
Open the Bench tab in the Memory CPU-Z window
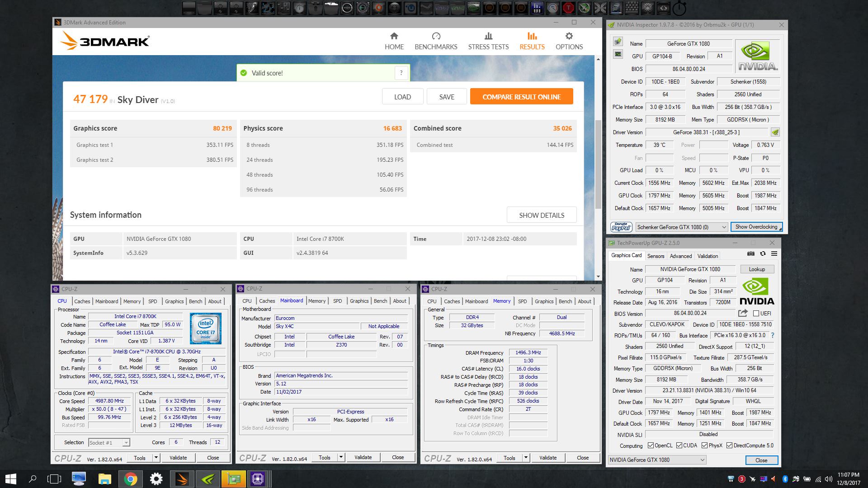point(565,301)
